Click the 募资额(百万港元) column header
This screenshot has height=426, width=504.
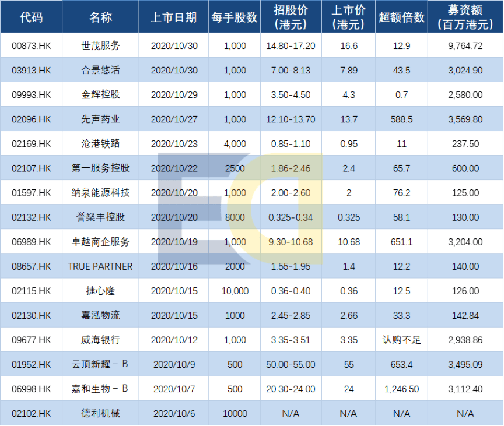coord(466,17)
